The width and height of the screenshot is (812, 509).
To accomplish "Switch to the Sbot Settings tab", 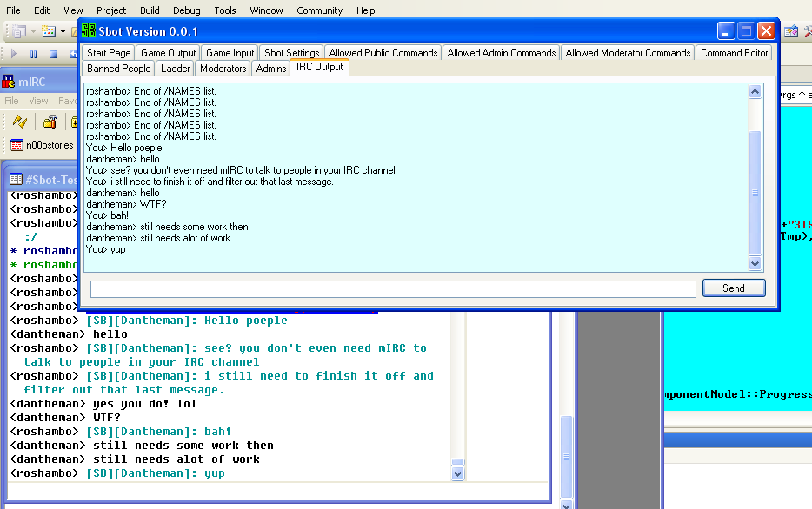I will pos(291,53).
